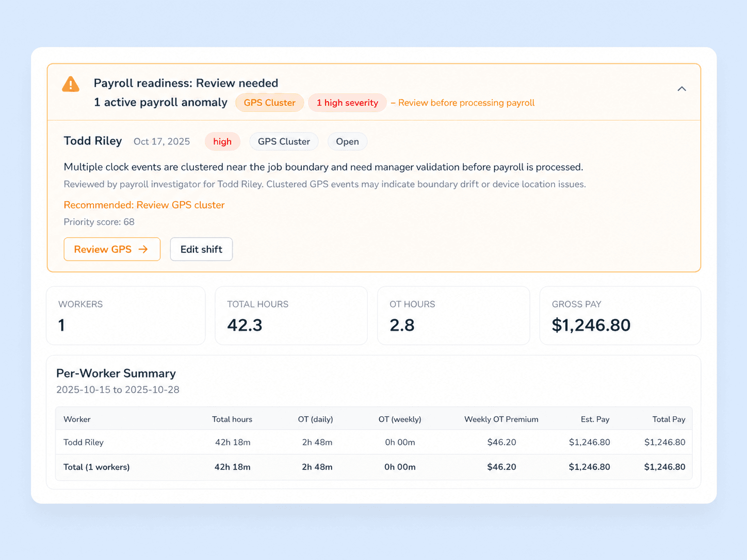Click the OT (weekly) column header

click(x=400, y=419)
